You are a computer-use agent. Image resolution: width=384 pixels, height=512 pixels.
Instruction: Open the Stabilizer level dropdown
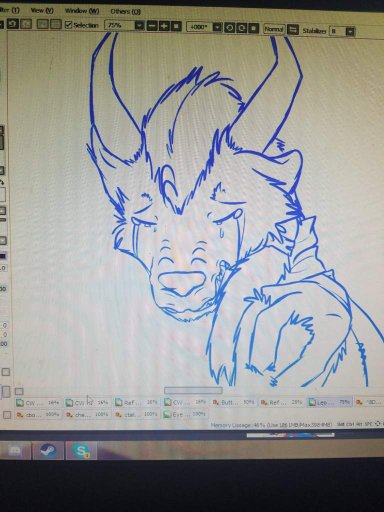tap(350, 32)
